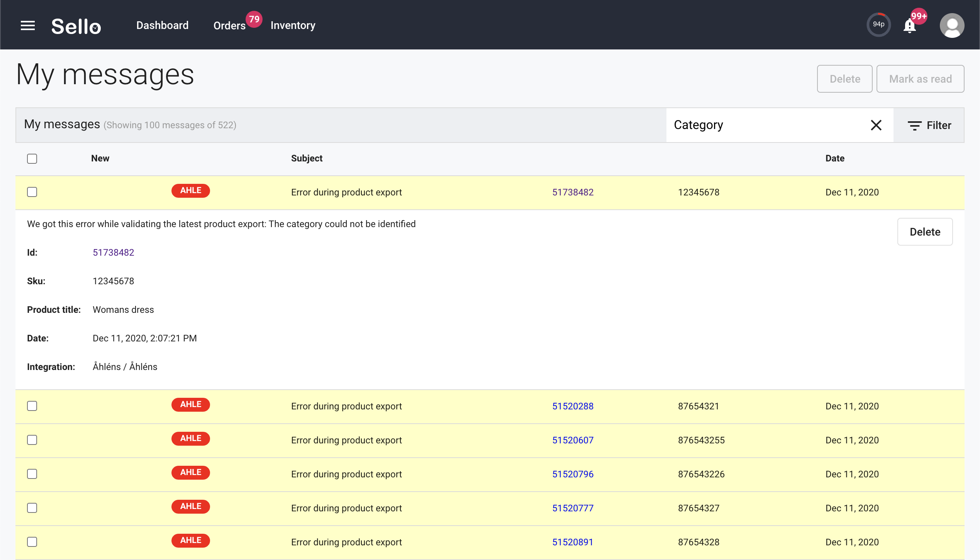Click the Åhléns / Åhléns integration text
Viewport: 980px width, 560px height.
click(x=125, y=367)
